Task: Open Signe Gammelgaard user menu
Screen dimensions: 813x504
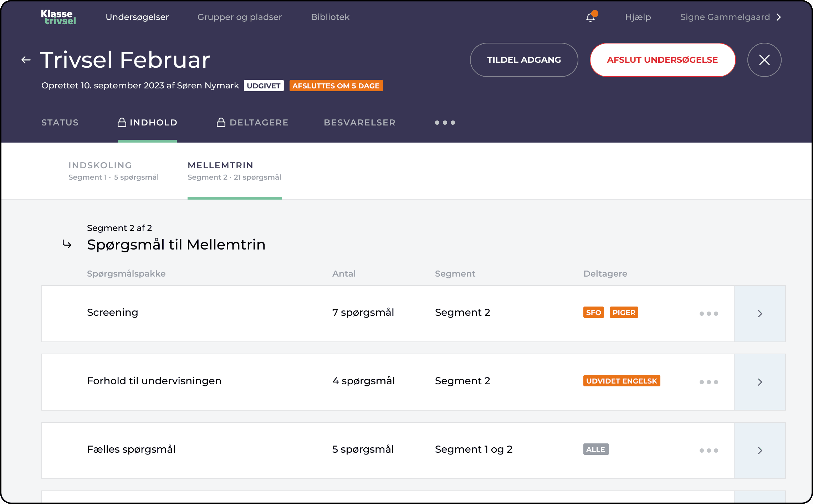Action: pyautogui.click(x=731, y=17)
